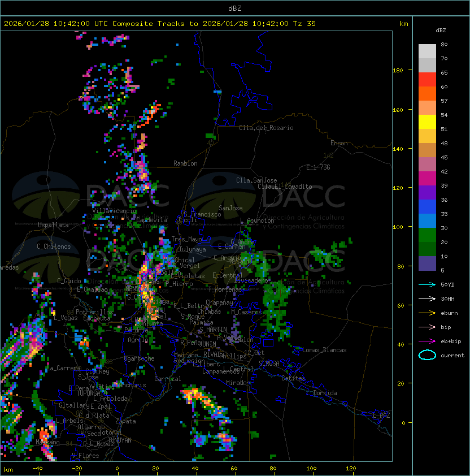The width and height of the screenshot is (470, 476).
Task: Click legend value '42'
Action: coord(444,171)
